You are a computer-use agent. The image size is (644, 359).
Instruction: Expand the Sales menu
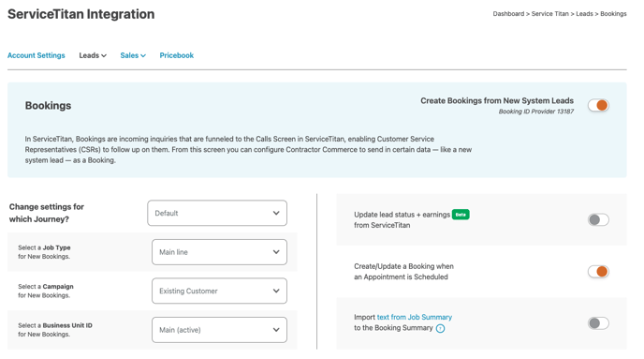pyautogui.click(x=133, y=55)
